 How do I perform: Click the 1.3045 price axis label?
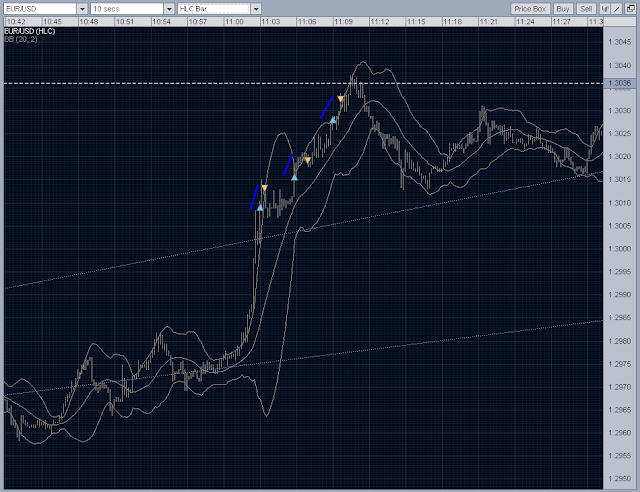point(619,42)
